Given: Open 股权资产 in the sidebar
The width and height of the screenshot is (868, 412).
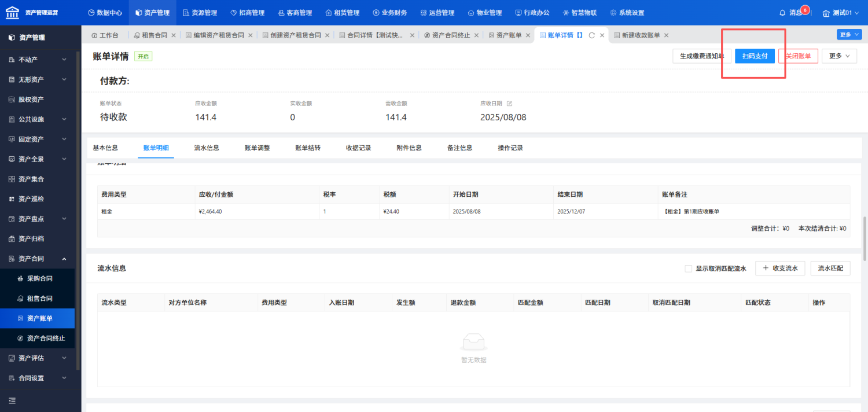Looking at the screenshot, I should tap(38, 99).
